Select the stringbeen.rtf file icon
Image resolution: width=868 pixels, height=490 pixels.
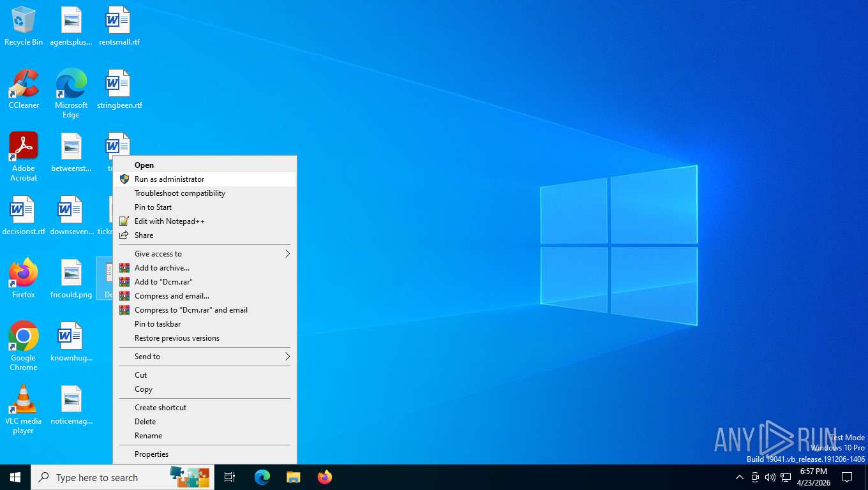(x=119, y=89)
